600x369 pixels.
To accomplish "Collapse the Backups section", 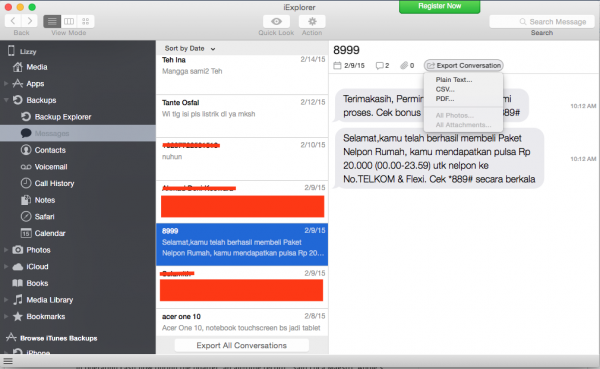I will coord(6,100).
